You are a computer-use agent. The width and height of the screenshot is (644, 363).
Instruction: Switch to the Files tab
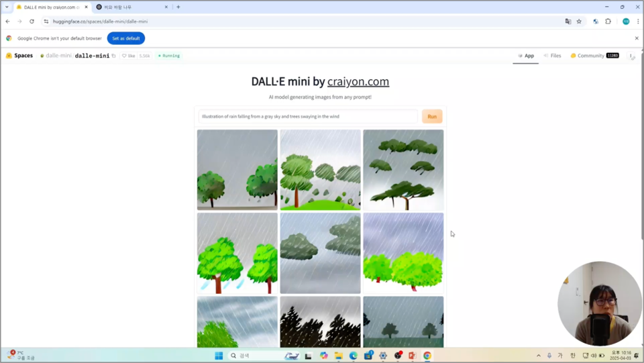coord(552,56)
